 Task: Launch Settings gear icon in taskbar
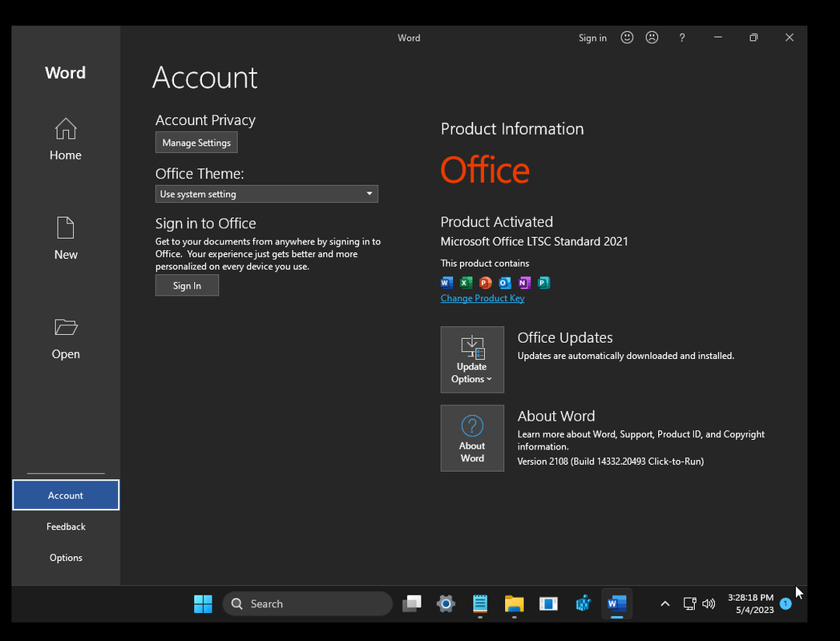(x=446, y=604)
